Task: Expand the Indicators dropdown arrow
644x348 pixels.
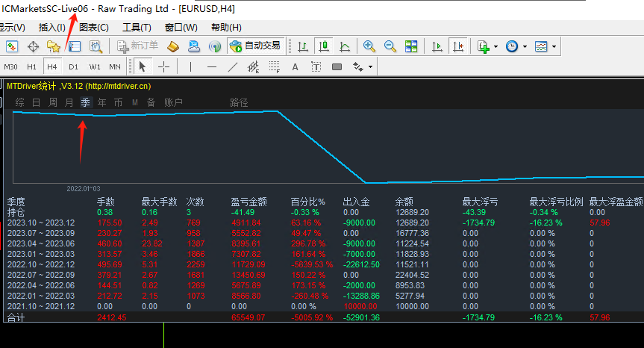Action: [495, 47]
